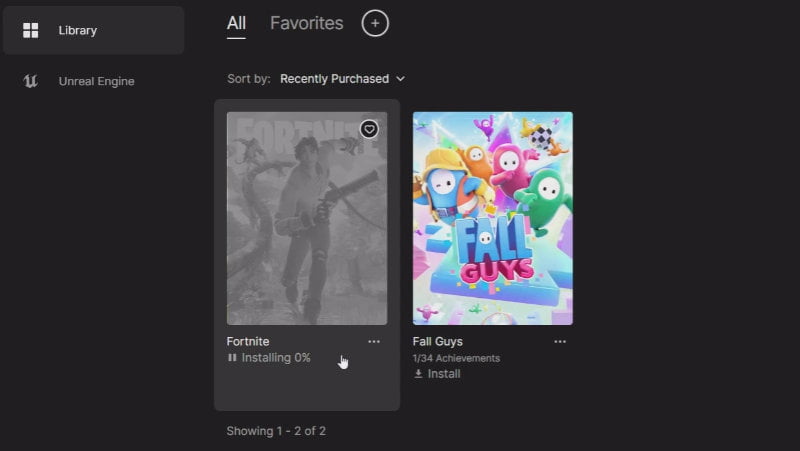Viewport: 800px width, 451px height.
Task: Click the 'Showing 1 - 2 of 2' text
Action: point(276,431)
